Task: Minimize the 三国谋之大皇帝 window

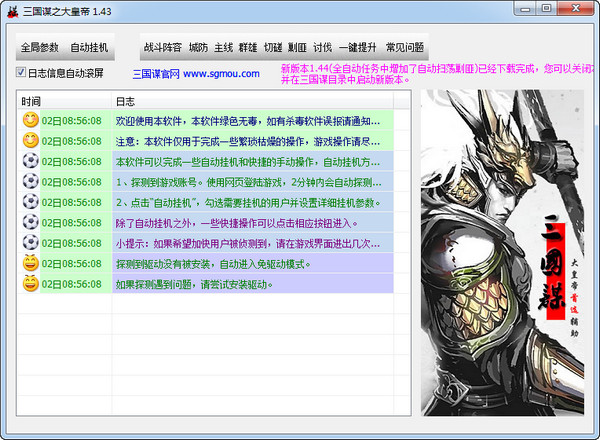Action: [x=525, y=8]
